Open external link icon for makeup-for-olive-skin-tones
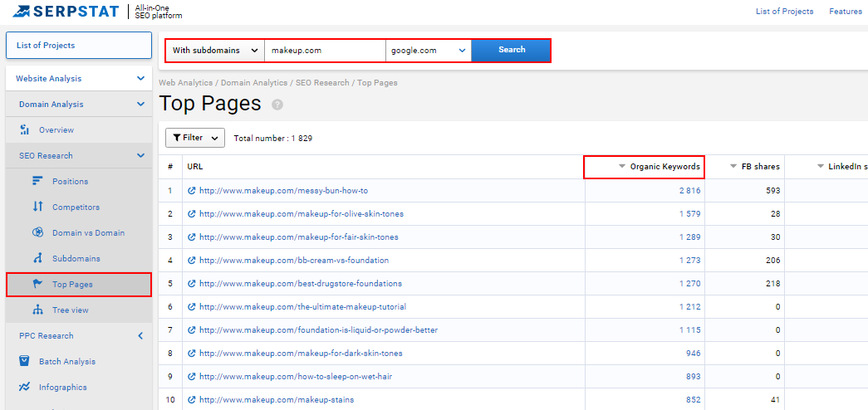 [x=192, y=213]
